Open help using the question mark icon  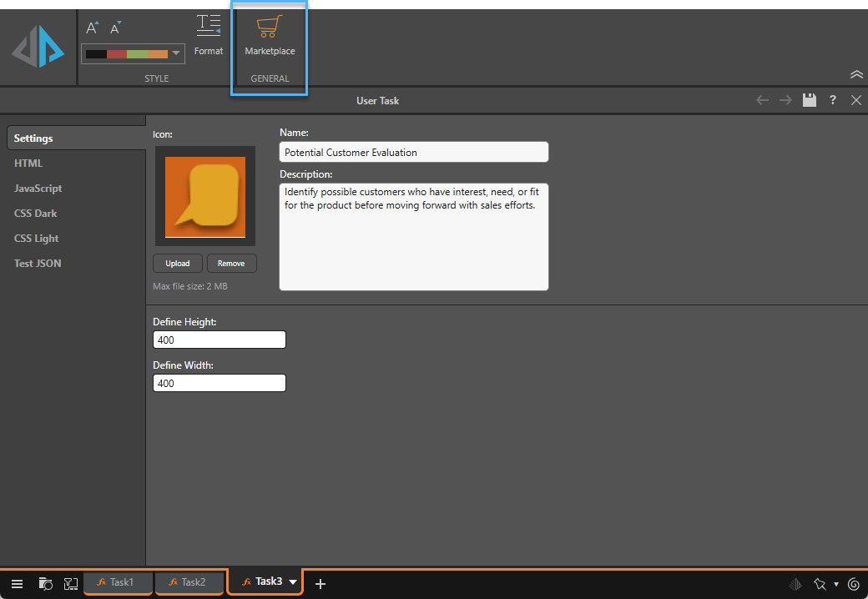(832, 100)
